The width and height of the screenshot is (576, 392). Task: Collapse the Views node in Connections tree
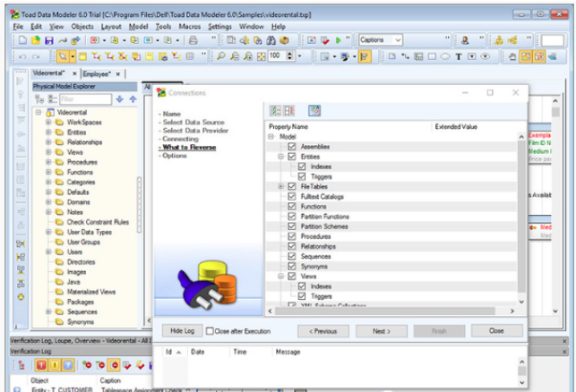pyautogui.click(x=280, y=276)
